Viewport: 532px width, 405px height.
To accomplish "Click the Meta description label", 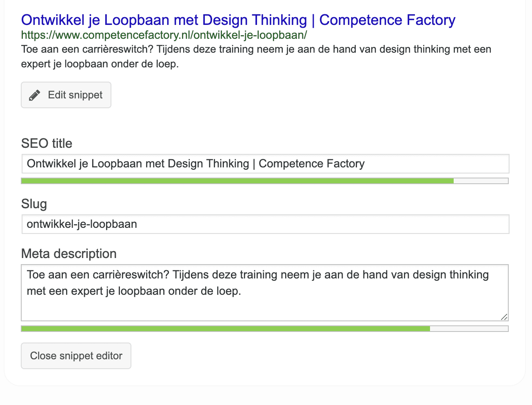I will [69, 254].
